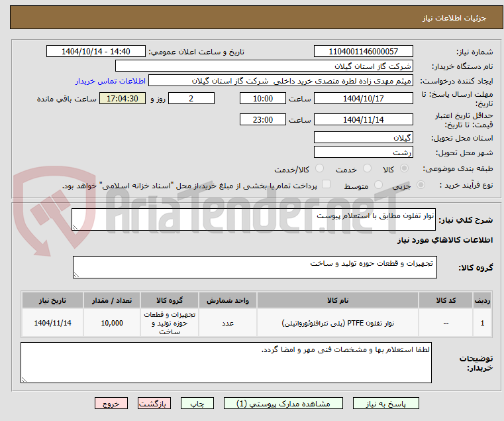The image size is (504, 421).
Task: Click the تجهیزات و قطعات group cell in table
Action: coord(170,323)
